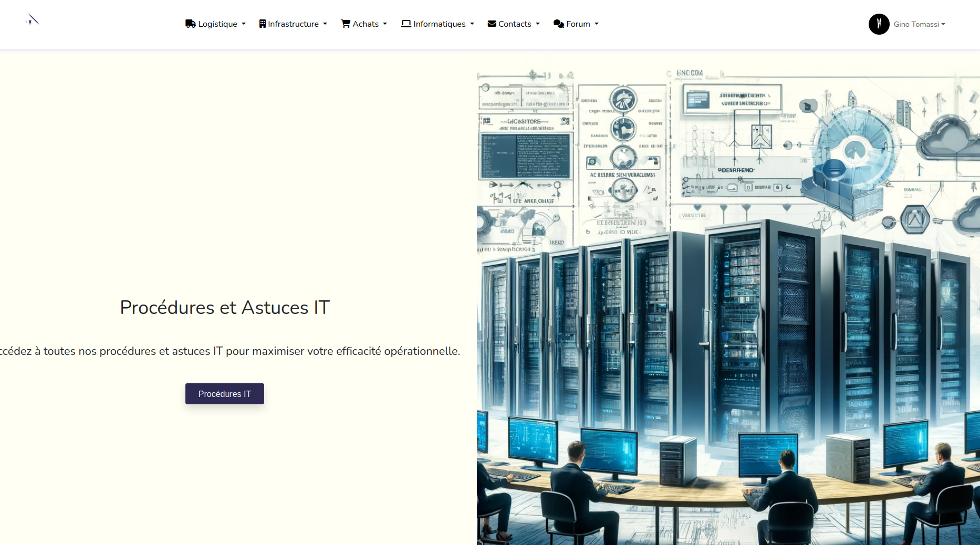Viewport: 980px width, 545px height.
Task: Expand the dropdown arrow next to Informatiques
Action: click(x=472, y=24)
